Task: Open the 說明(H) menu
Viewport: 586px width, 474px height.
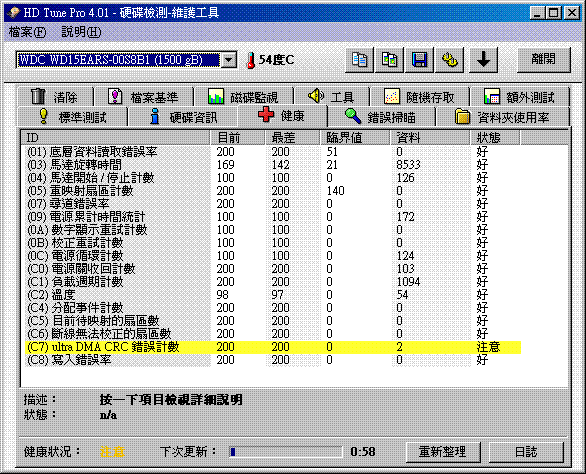Action: pos(81,32)
